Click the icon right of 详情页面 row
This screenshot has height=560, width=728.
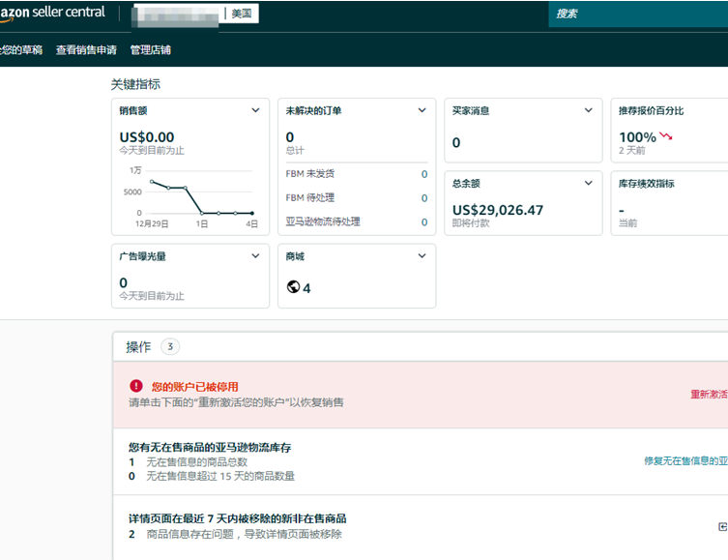(722, 526)
